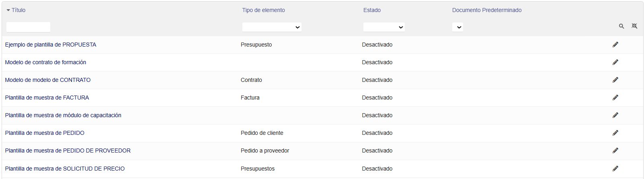Sort by the Título column header
The height and width of the screenshot is (179, 644).
click(x=18, y=10)
